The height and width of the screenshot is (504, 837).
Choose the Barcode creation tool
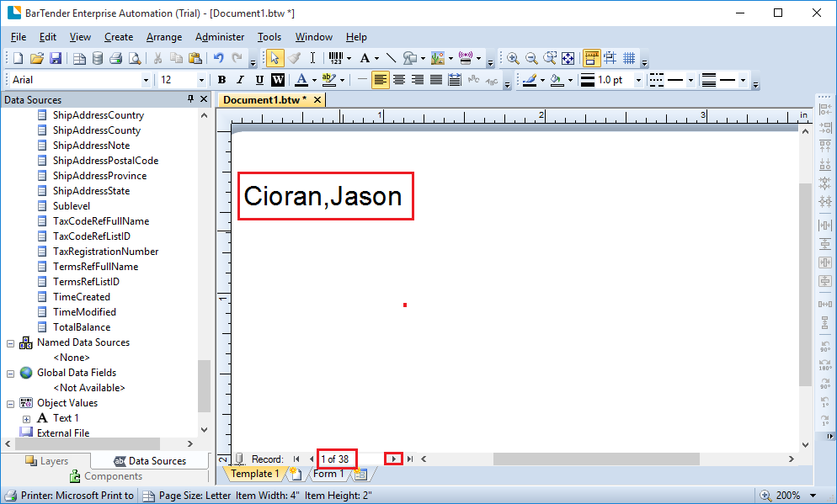point(336,58)
